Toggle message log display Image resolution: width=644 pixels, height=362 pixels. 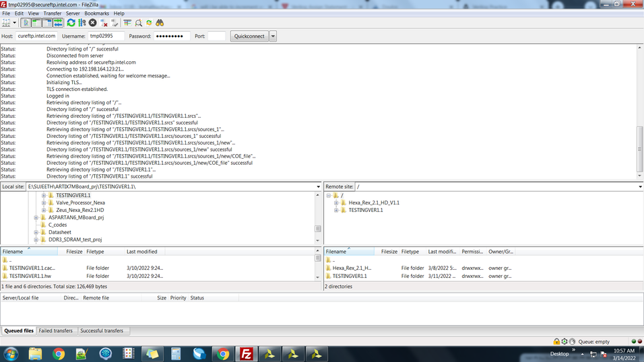26,23
